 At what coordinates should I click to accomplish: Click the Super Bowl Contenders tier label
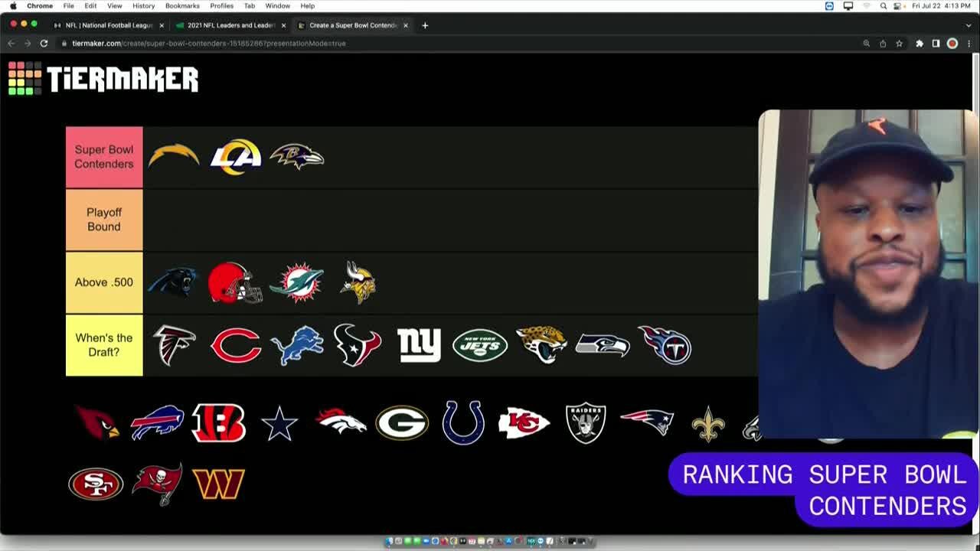tap(104, 157)
